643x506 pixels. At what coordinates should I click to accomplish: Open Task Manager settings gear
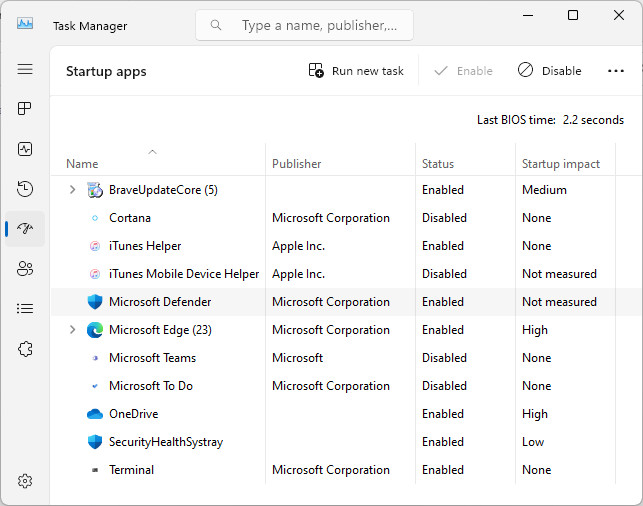tap(25, 481)
